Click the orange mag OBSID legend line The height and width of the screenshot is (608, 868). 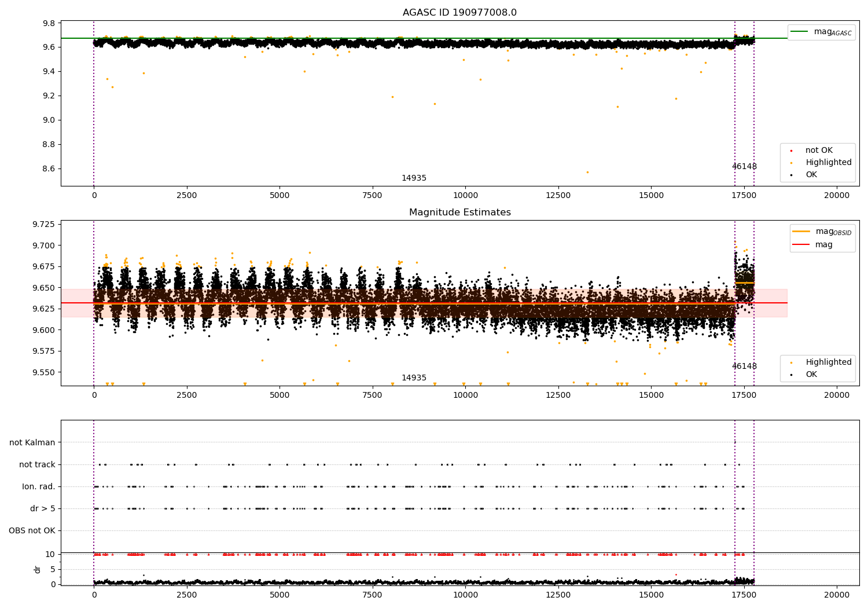(x=801, y=232)
